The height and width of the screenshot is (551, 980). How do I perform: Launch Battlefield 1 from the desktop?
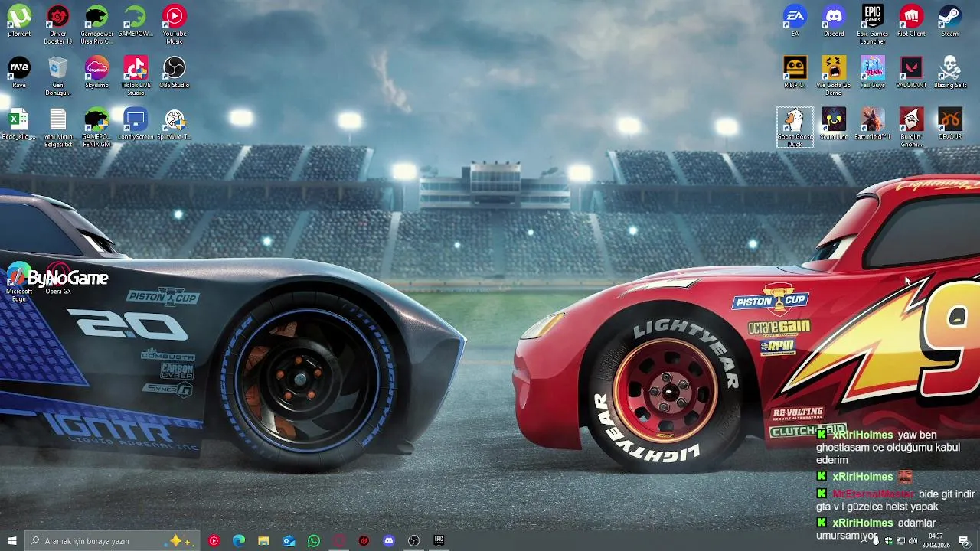873,124
